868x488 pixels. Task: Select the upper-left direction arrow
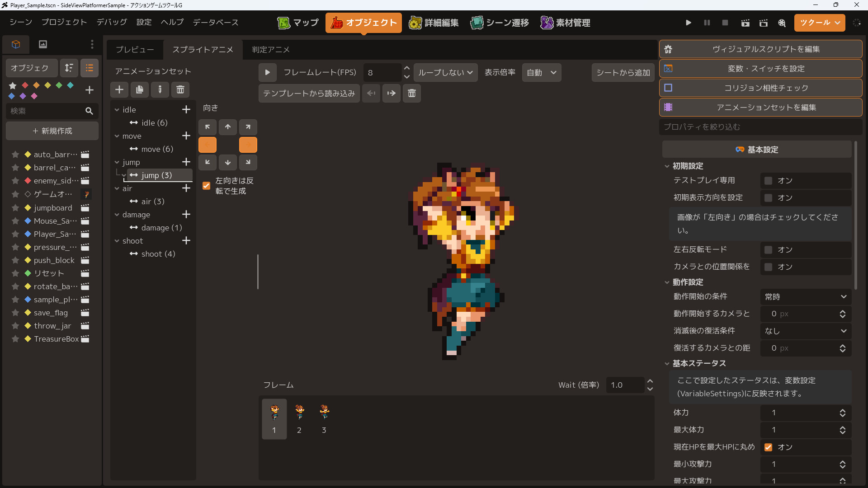208,127
